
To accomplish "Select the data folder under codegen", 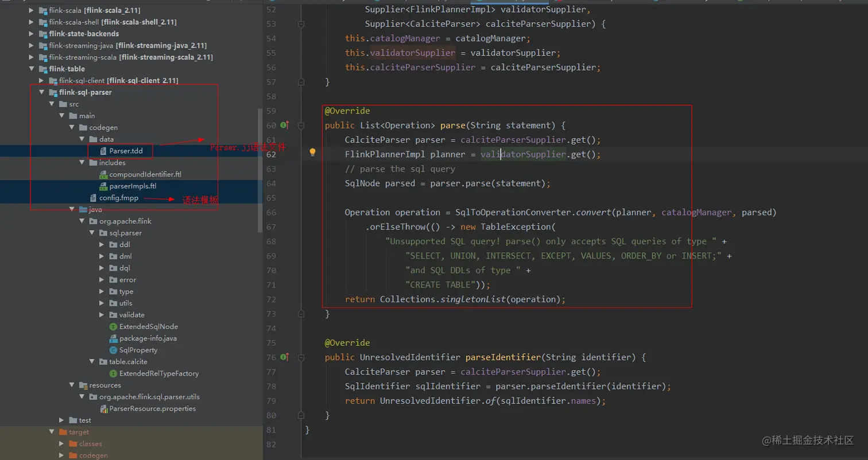I will 106,139.
